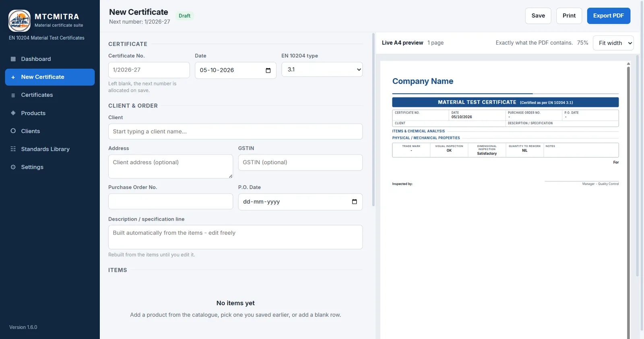Open the EN 10204 type dropdown

click(x=322, y=69)
